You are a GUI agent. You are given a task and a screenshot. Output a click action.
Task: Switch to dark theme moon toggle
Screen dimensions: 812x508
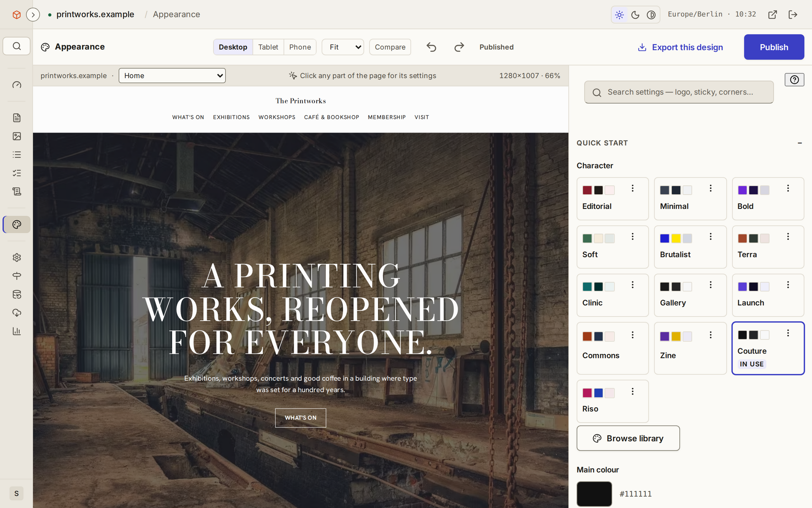tap(635, 15)
